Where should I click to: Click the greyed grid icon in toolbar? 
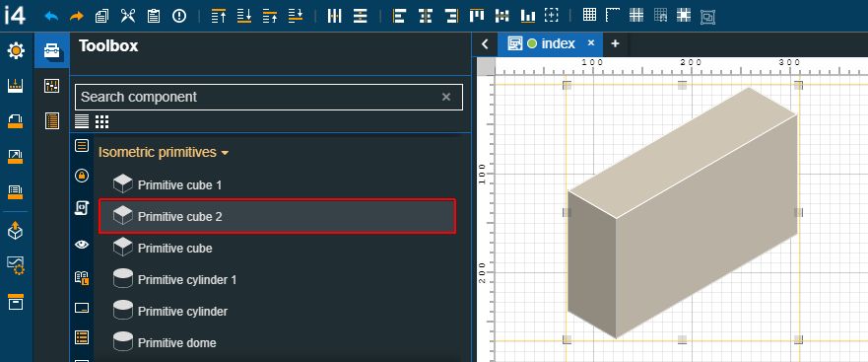point(660,15)
